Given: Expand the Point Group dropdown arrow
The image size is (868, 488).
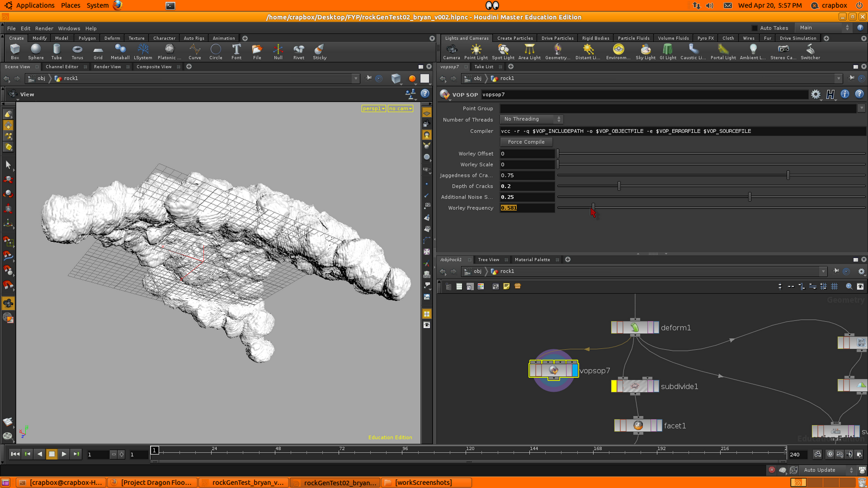Looking at the screenshot, I should point(861,108).
